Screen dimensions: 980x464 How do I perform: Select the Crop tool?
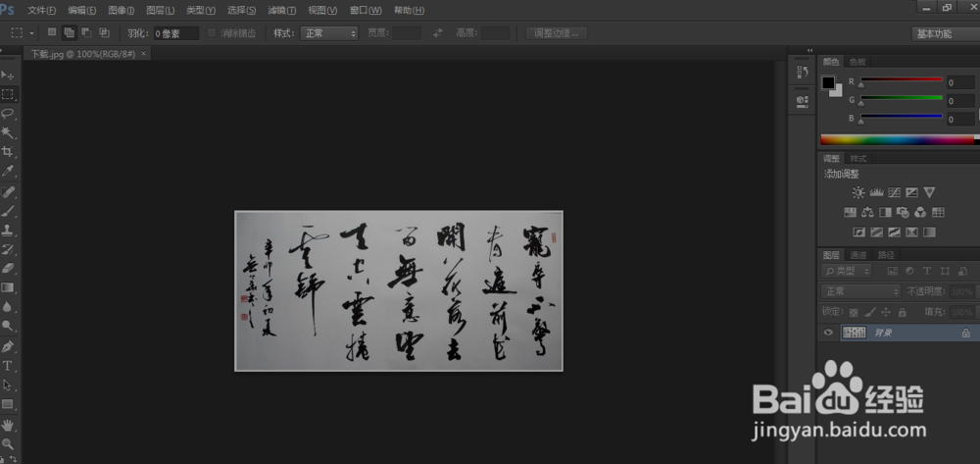[8, 151]
